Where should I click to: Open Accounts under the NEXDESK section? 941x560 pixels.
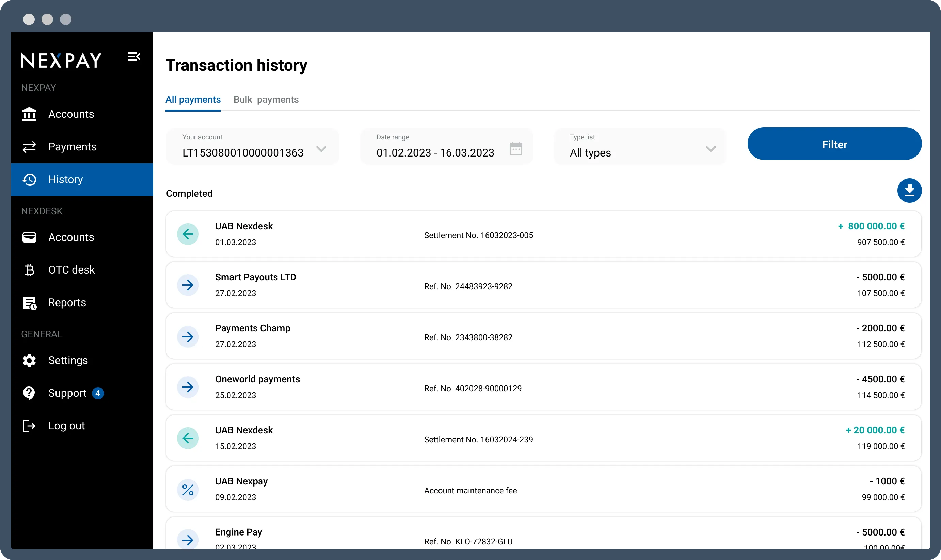82,237
